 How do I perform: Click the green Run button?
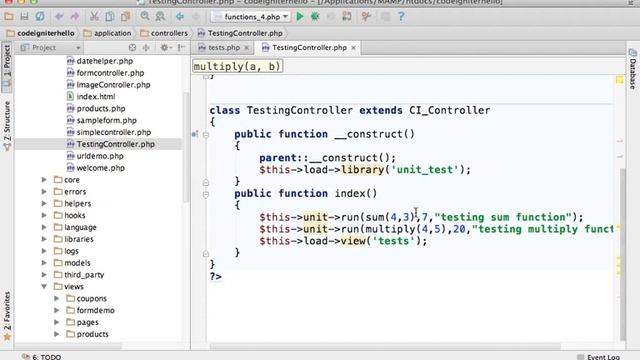(x=300, y=17)
